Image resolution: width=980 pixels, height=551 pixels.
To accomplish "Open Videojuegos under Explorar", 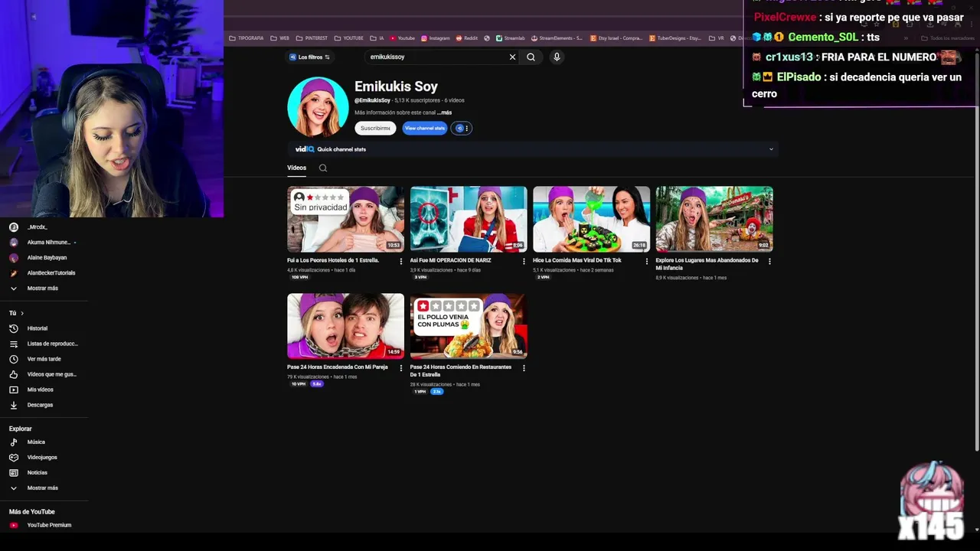I will tap(44, 458).
